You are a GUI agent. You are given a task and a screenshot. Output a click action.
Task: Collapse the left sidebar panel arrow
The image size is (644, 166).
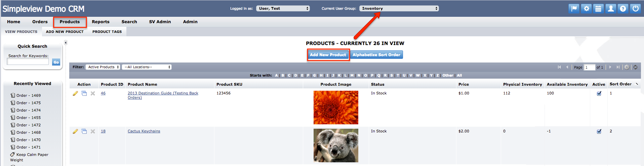66,43
